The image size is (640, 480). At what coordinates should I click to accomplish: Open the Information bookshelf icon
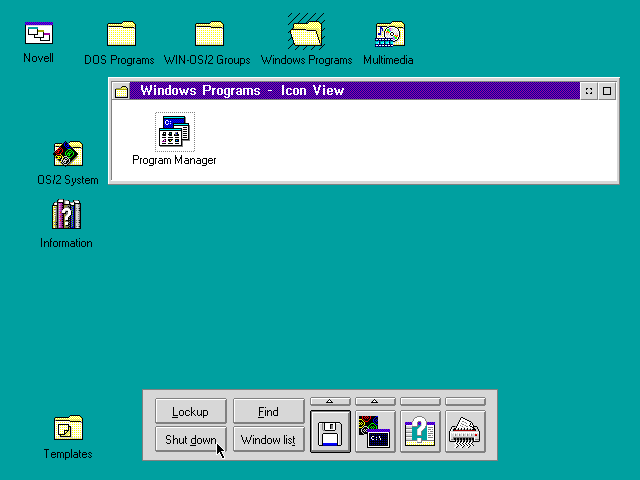coord(67,214)
